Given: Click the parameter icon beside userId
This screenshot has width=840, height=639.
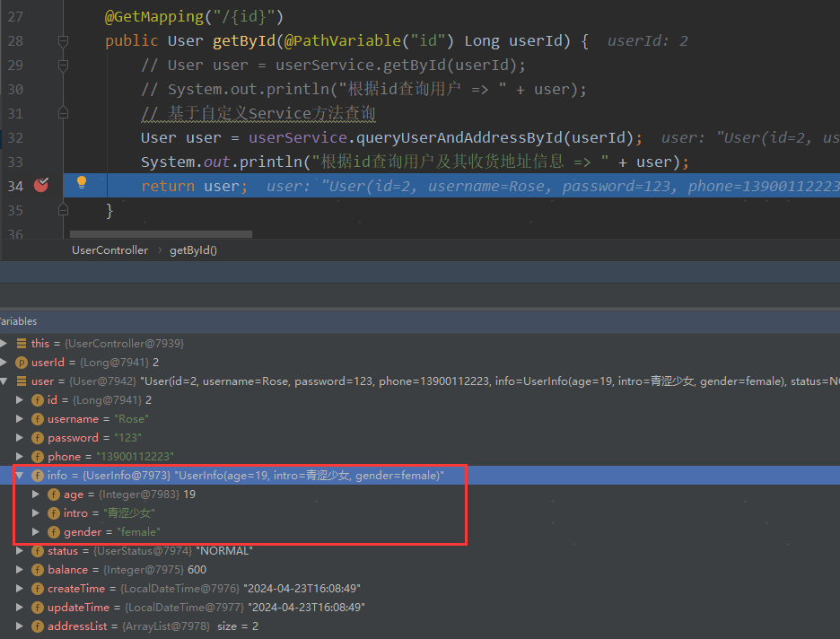Looking at the screenshot, I should 22,362.
